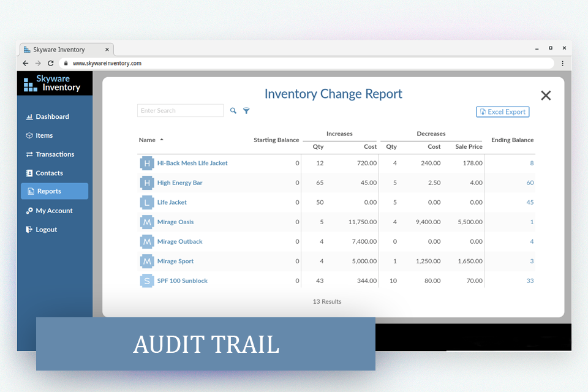Open Transactions in the sidebar

50,154
